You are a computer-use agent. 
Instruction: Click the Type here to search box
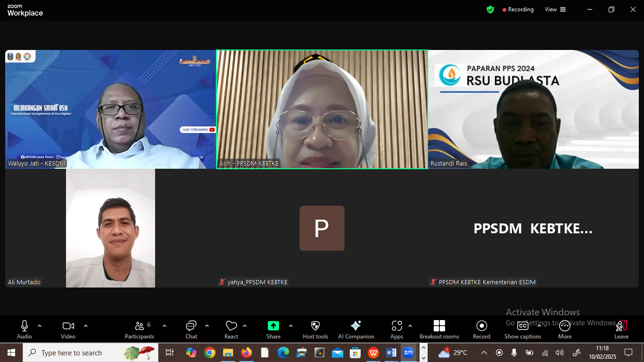tap(91, 353)
